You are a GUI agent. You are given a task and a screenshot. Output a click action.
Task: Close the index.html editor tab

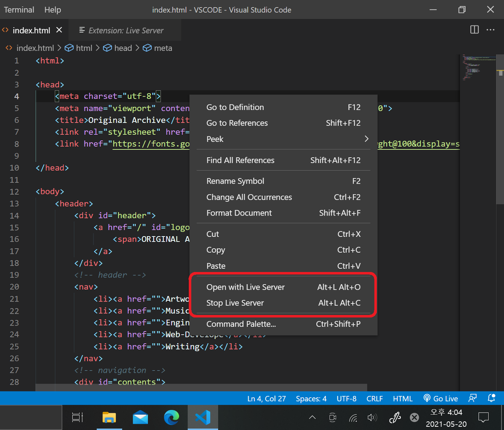point(59,30)
